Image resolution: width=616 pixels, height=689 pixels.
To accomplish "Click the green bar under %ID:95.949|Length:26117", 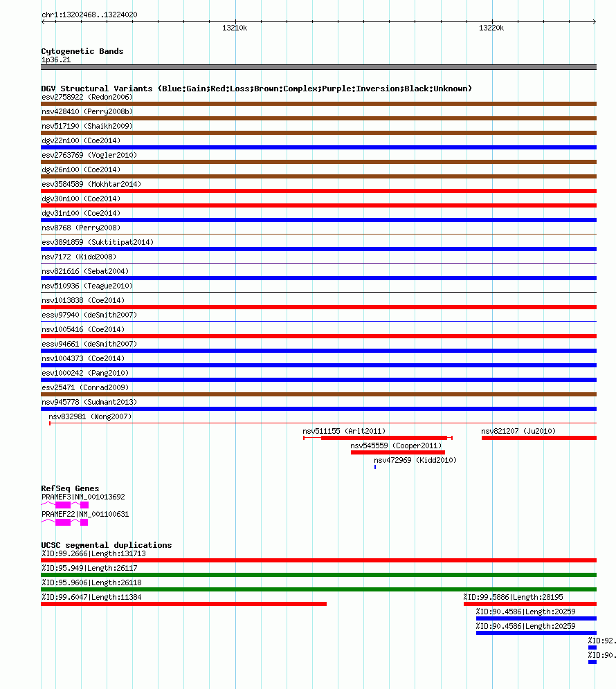I will coord(319,575).
